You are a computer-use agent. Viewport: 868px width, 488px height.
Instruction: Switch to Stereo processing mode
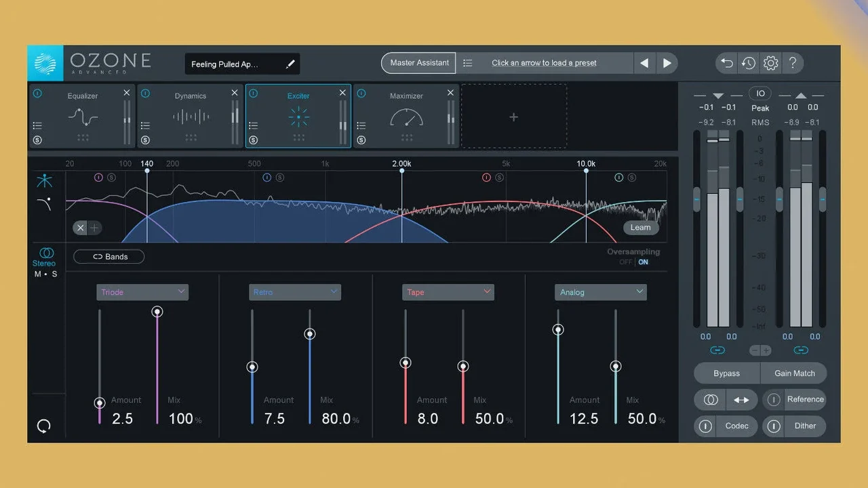pos(45,257)
